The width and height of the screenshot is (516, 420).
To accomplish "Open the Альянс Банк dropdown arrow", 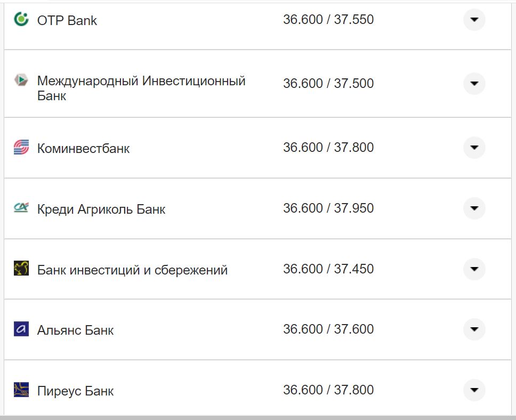I will [474, 330].
